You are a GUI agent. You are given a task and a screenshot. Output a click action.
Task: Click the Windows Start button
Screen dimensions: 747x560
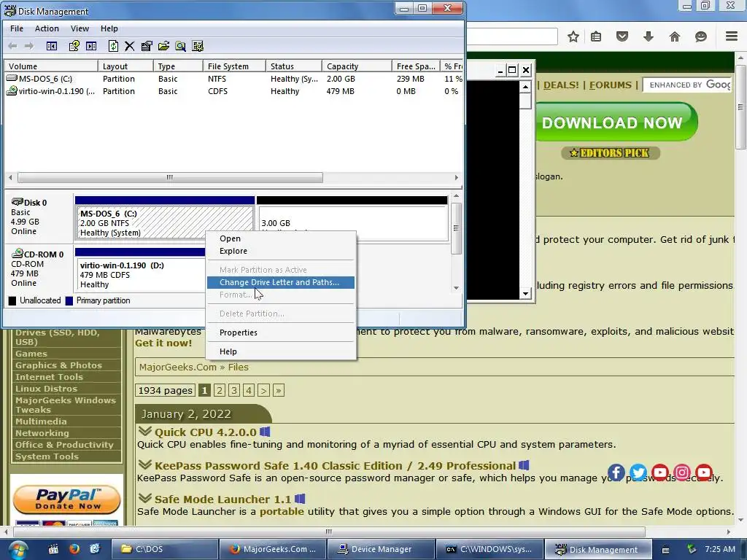[x=18, y=550]
